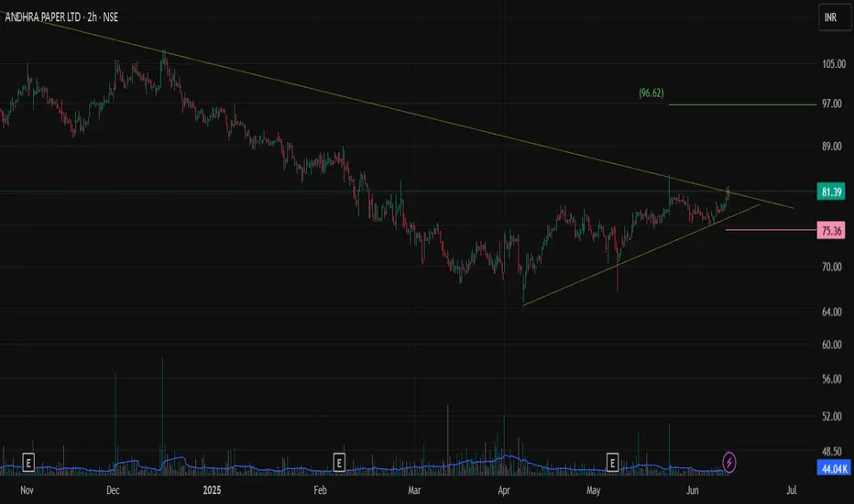Open the earnings marker near February
Image resolution: width=854 pixels, height=504 pixels.
click(x=339, y=463)
